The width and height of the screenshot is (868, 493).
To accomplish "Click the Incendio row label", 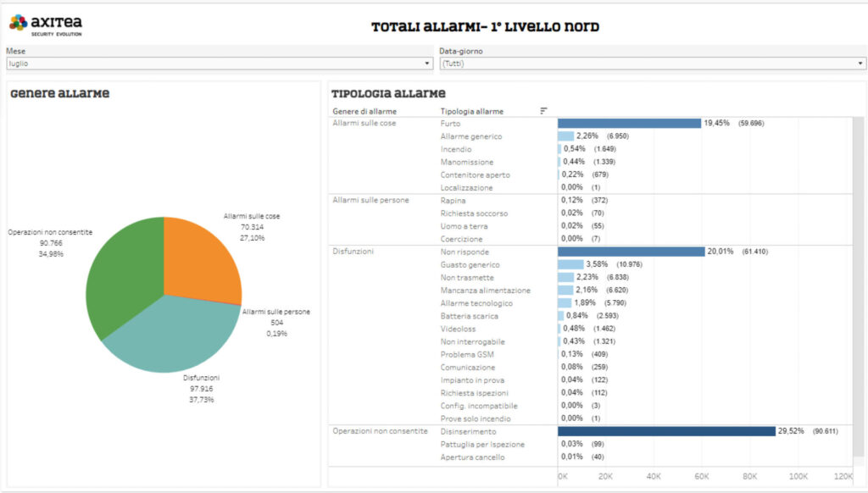I will [455, 149].
